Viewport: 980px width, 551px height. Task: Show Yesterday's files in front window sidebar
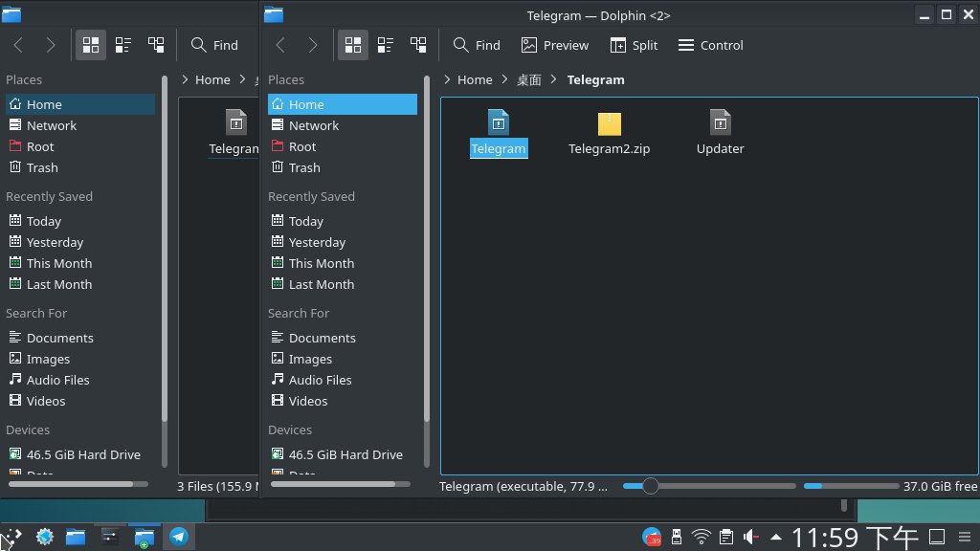[343, 242]
